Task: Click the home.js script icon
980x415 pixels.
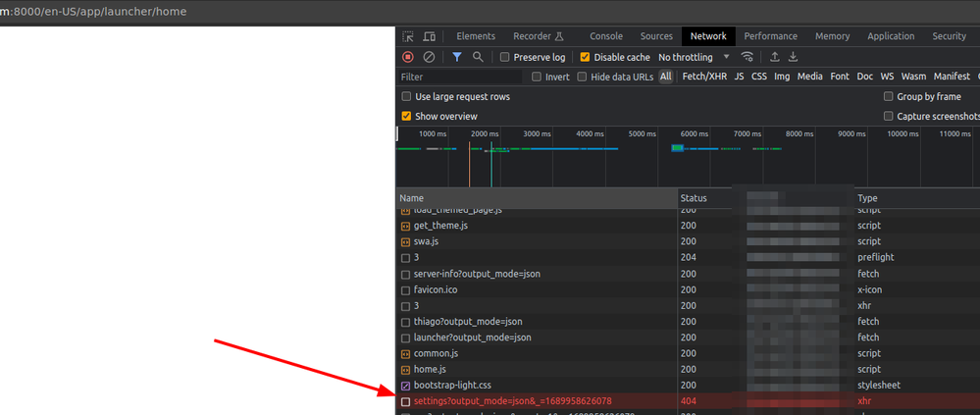Action: point(405,369)
